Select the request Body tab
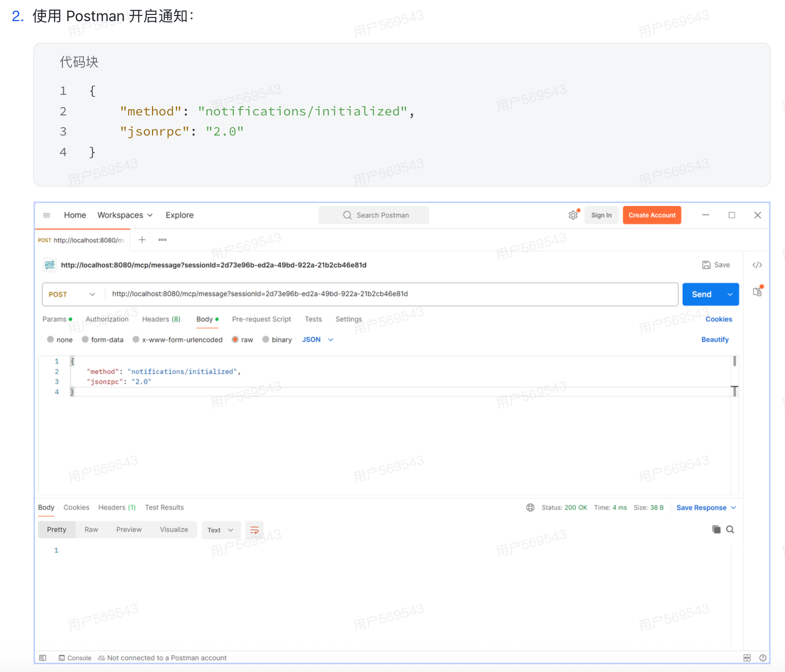Viewport: 785px width, 672px height. click(208, 320)
